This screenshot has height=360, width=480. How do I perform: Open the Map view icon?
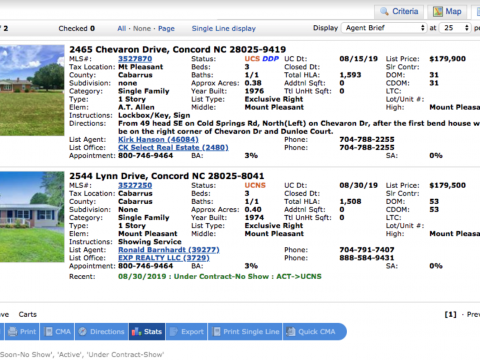point(438,11)
